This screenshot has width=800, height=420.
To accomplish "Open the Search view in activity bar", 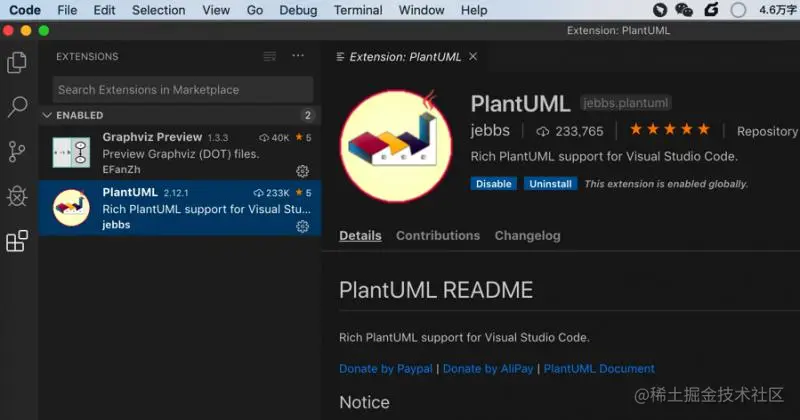I will click(x=17, y=107).
